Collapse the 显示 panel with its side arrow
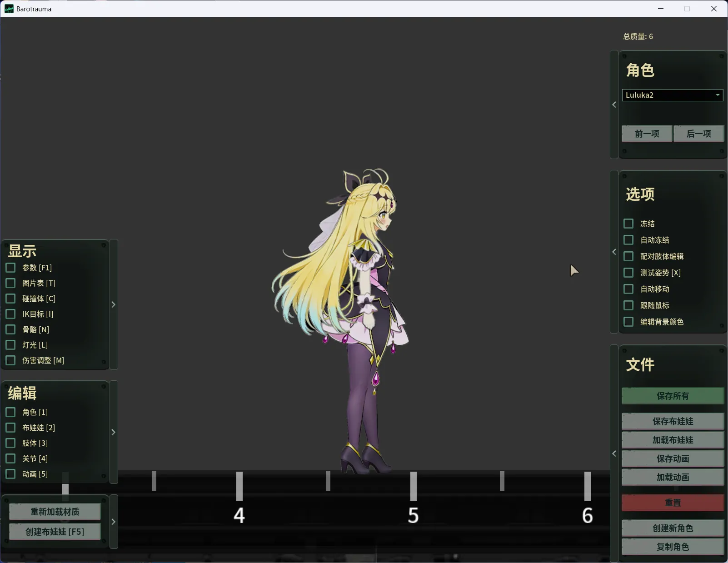 (x=114, y=304)
